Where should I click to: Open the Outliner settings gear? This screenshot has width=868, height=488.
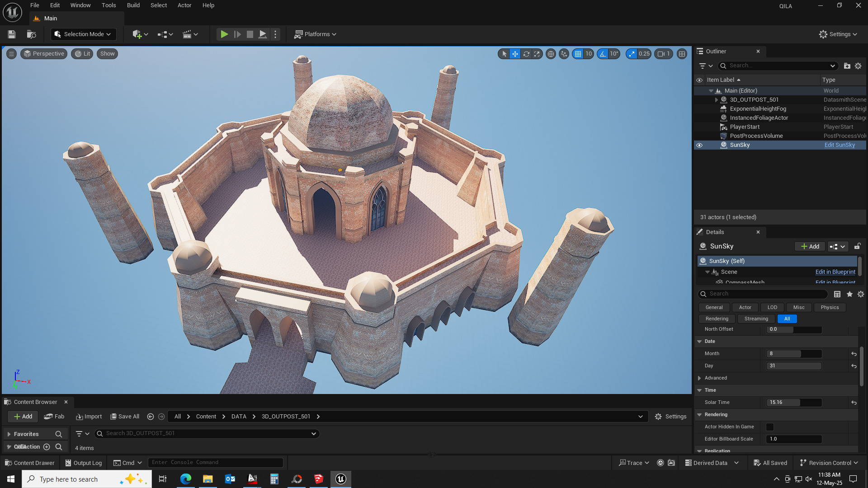point(858,66)
